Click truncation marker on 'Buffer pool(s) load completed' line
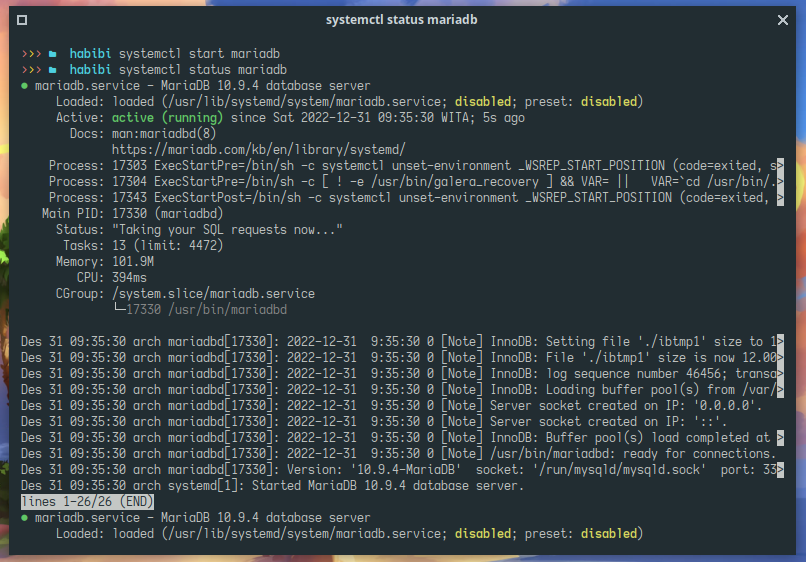 tap(780, 438)
